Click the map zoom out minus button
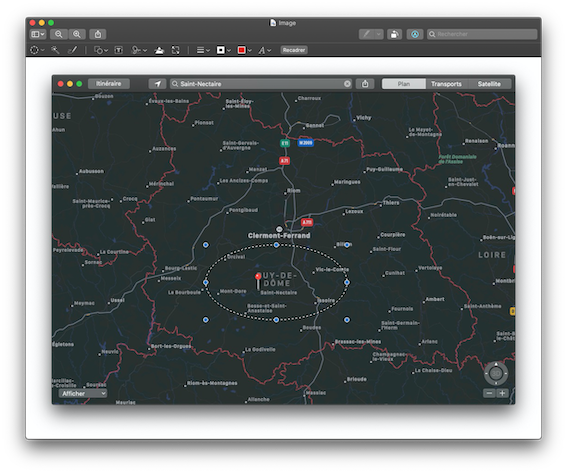 coord(489,393)
